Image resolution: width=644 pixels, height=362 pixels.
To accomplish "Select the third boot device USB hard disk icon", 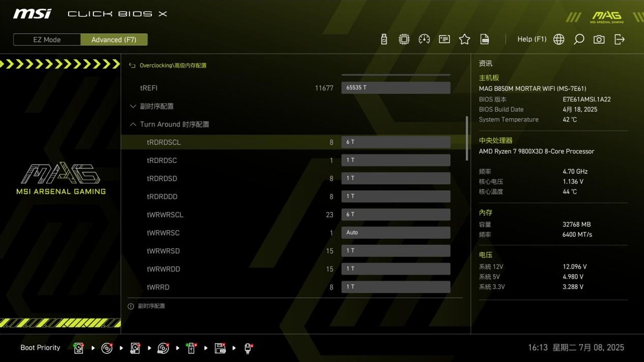I will (x=135, y=348).
